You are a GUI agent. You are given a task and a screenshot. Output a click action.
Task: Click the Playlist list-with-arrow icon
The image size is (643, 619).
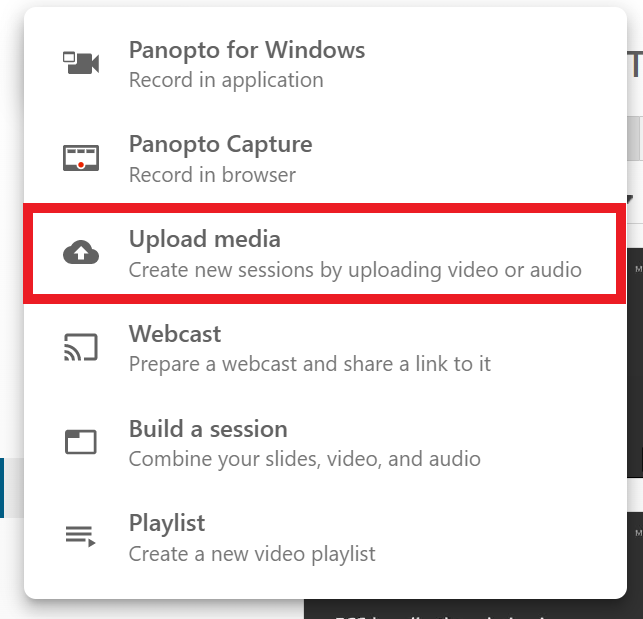[80, 536]
